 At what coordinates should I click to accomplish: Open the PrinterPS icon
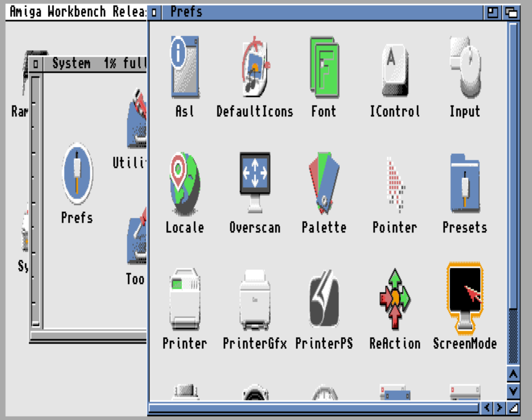click(324, 299)
